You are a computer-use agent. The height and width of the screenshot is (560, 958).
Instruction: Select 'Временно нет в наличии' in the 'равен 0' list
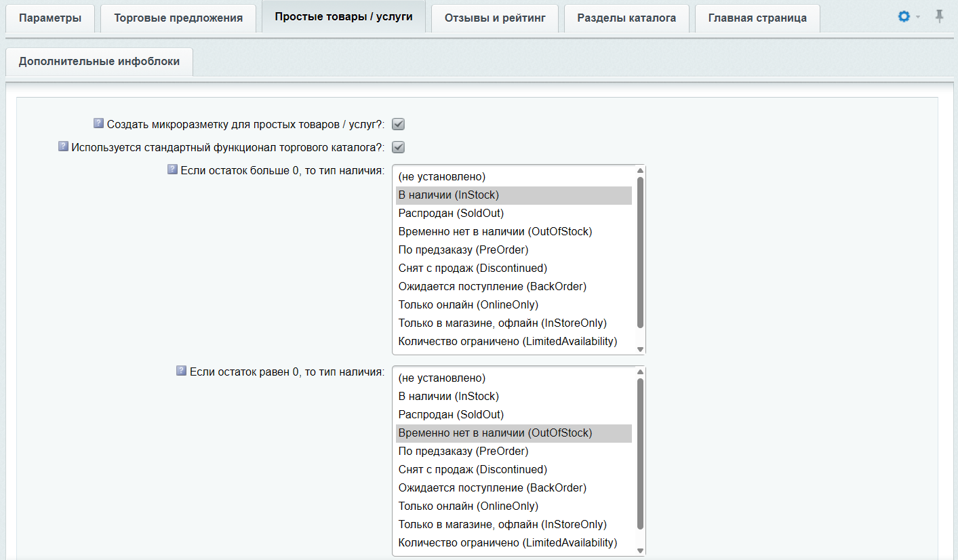click(x=514, y=433)
